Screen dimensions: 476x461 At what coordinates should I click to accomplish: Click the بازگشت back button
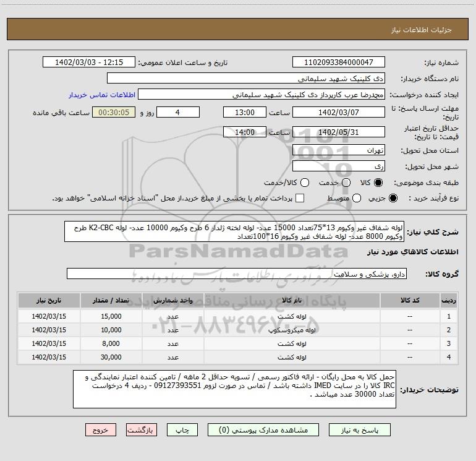pyautogui.click(x=142, y=430)
